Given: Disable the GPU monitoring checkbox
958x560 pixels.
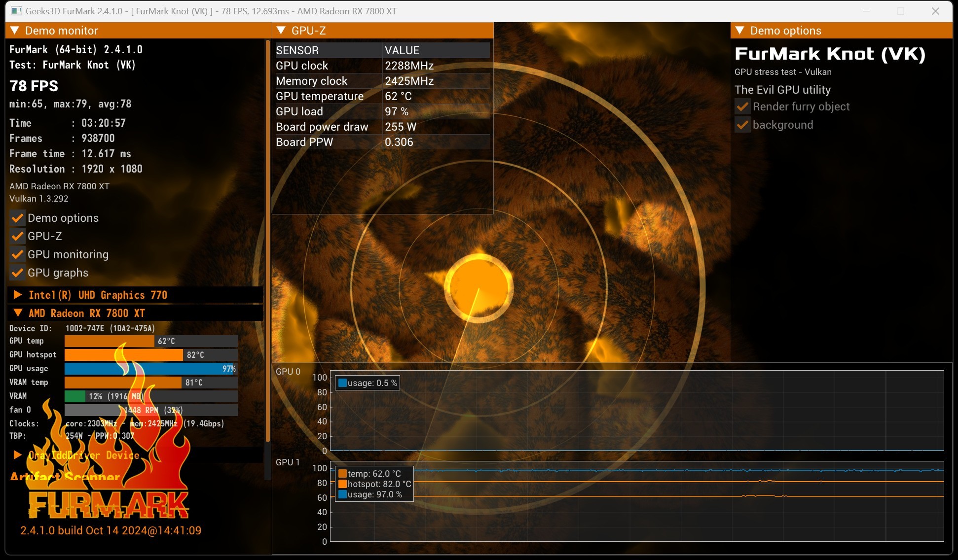Looking at the screenshot, I should point(17,254).
